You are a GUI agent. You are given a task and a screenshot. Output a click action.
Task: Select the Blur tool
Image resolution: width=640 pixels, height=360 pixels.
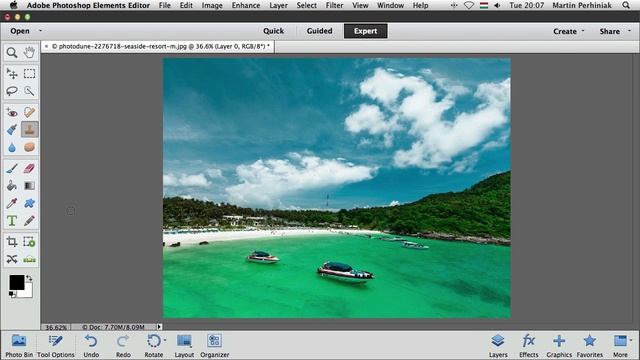(12, 147)
